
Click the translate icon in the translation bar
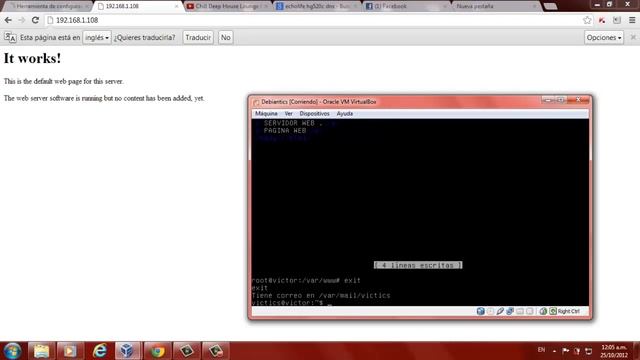(10, 38)
